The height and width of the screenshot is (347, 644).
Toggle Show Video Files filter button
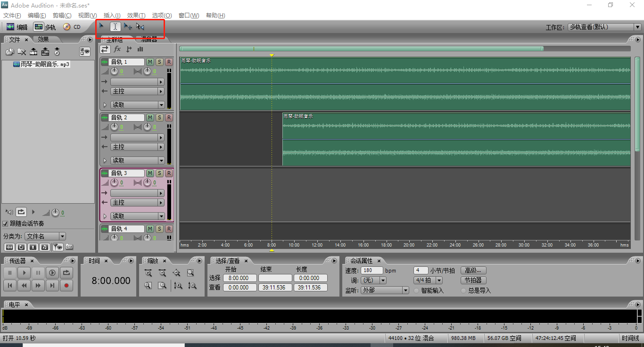[32, 247]
